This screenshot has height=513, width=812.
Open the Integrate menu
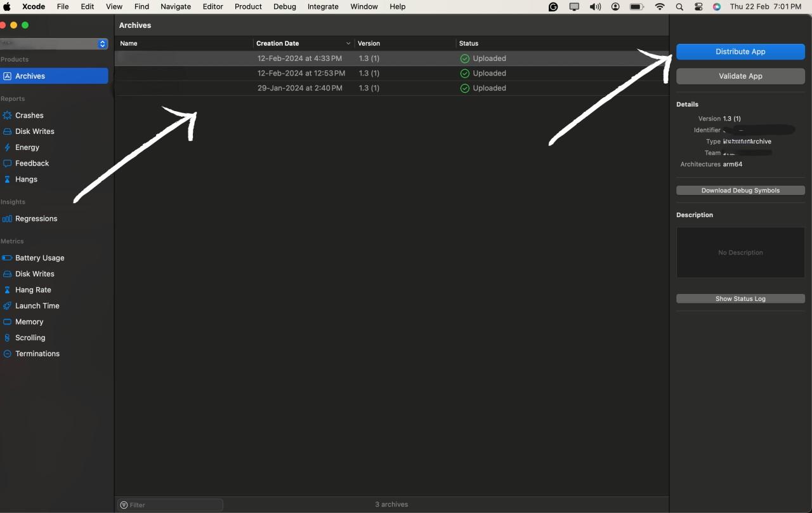pos(323,6)
